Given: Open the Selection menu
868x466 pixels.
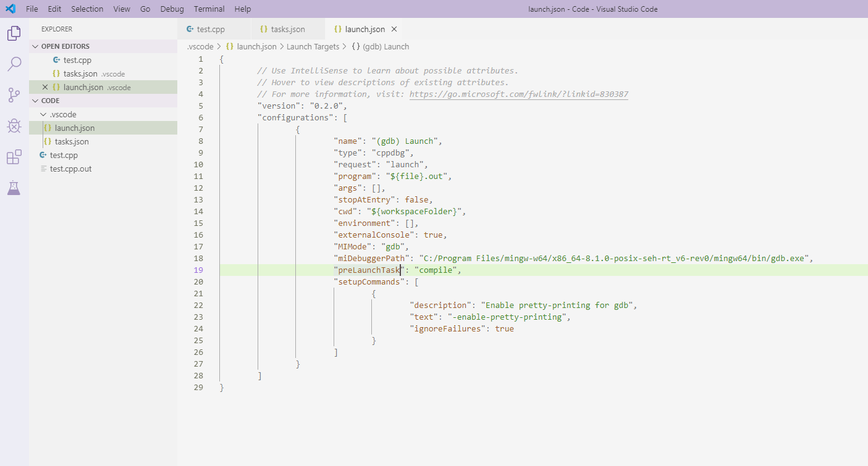Looking at the screenshot, I should pos(87,9).
